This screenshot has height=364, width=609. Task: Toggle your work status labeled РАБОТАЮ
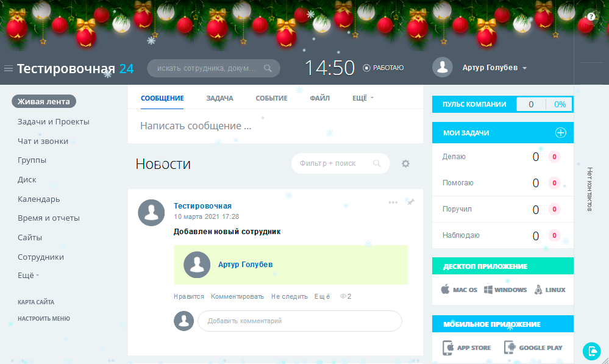pyautogui.click(x=383, y=68)
